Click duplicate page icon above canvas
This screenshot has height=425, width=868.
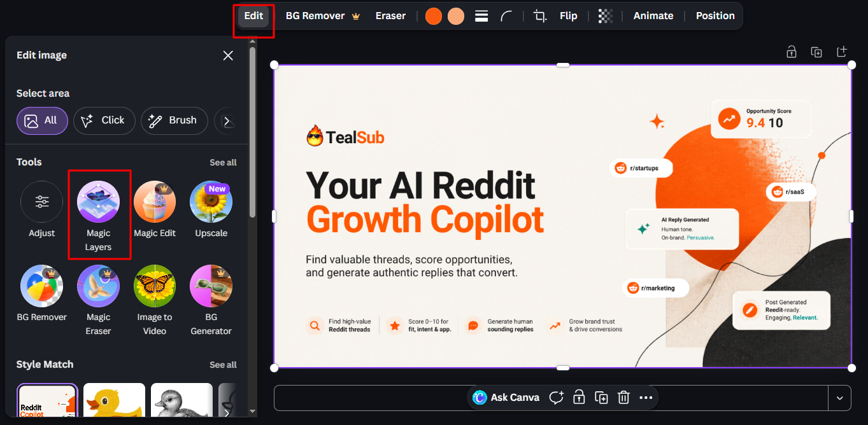click(816, 52)
